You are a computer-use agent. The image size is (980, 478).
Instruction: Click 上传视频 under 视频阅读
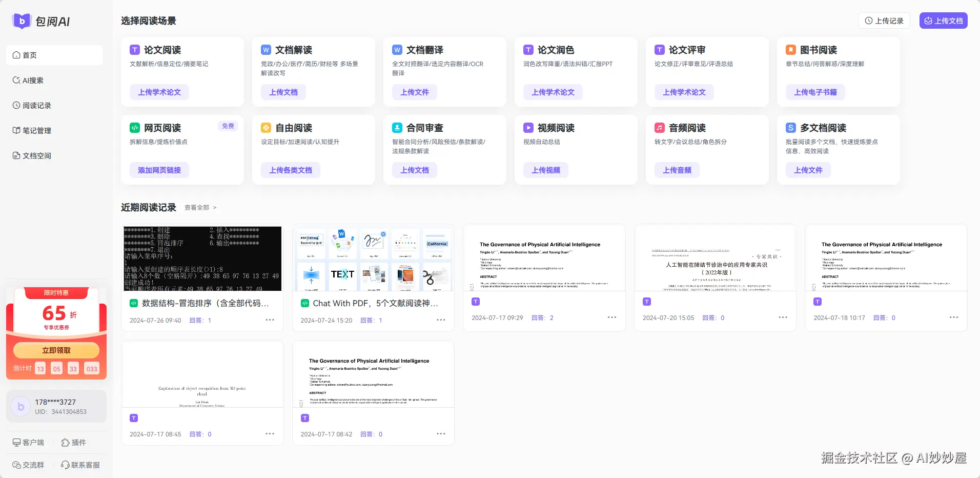[546, 170]
